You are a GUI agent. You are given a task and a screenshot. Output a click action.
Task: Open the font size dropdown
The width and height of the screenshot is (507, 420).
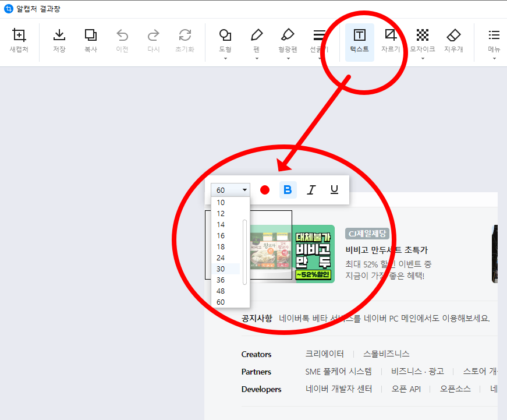coord(244,189)
